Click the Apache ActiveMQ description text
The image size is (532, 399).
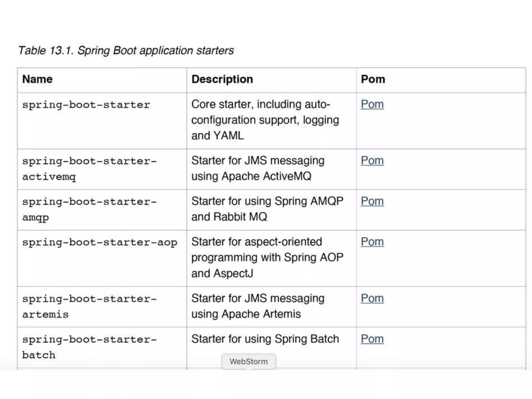click(258, 168)
